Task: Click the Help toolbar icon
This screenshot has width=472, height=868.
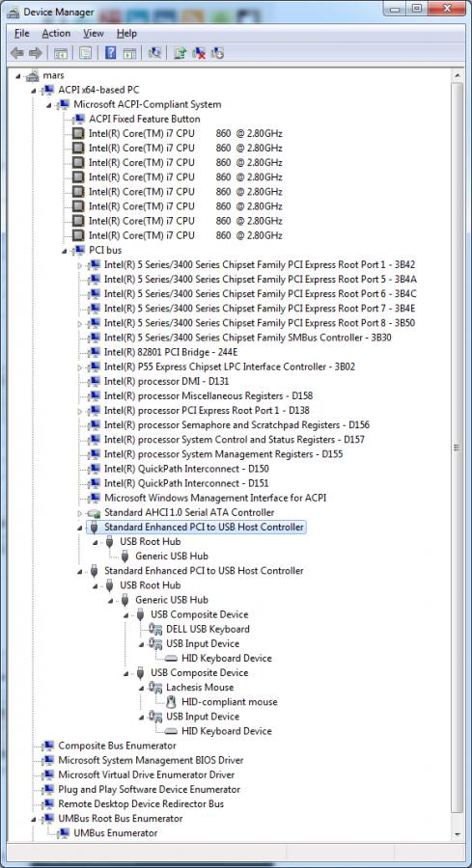Action: point(110,53)
